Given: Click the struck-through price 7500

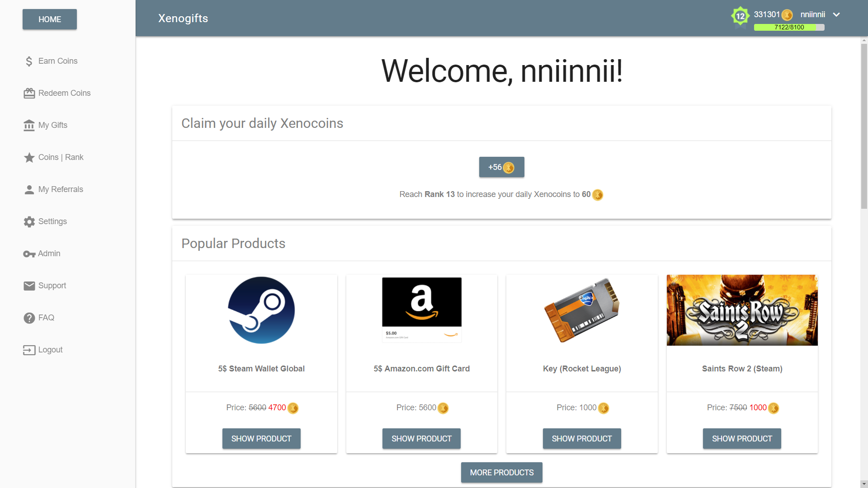Looking at the screenshot, I should pos(738,408).
